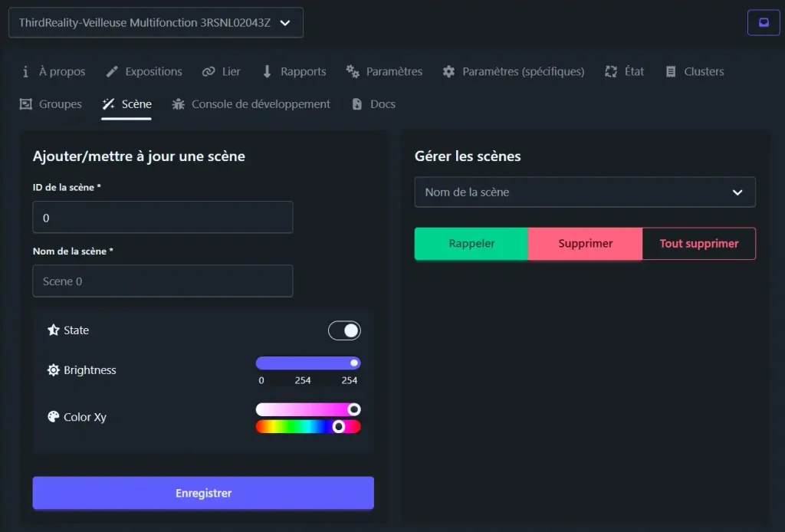Click the Ajouter/mettre à jour une scène heading

point(139,156)
